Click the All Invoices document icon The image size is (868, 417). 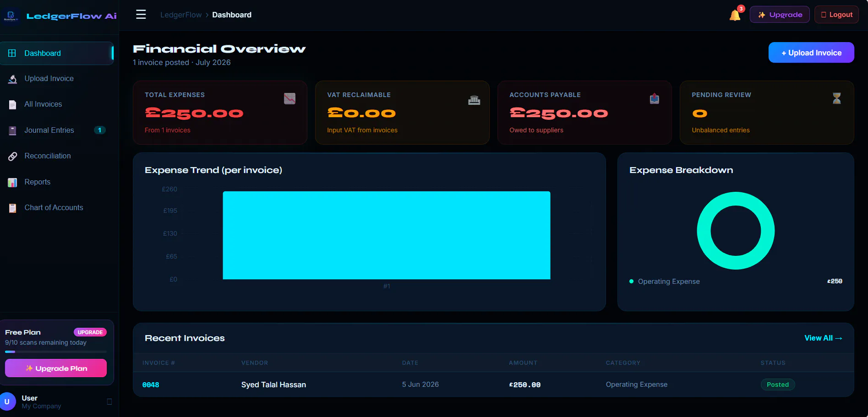pos(12,104)
